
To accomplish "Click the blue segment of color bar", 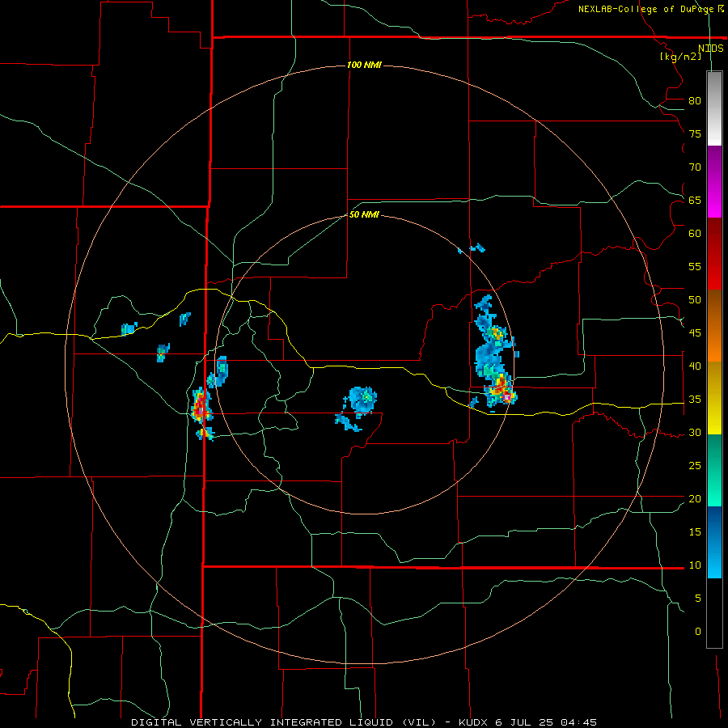I will [714, 542].
